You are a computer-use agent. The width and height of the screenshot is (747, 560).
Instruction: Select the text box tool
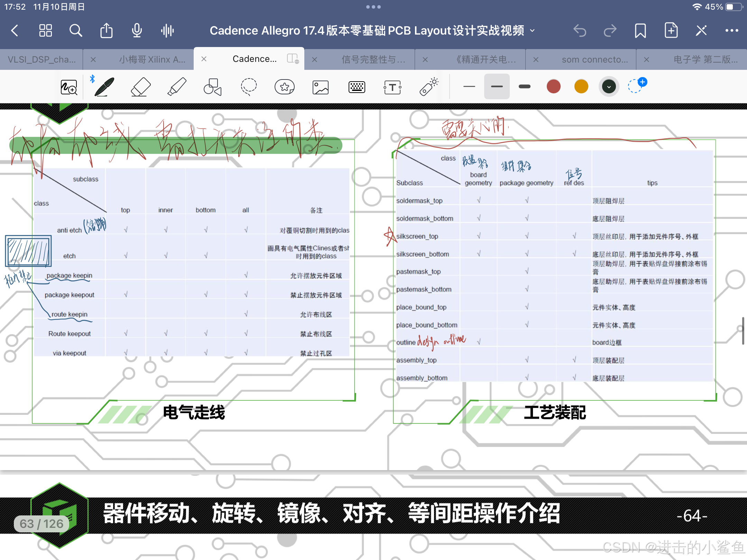pyautogui.click(x=393, y=87)
